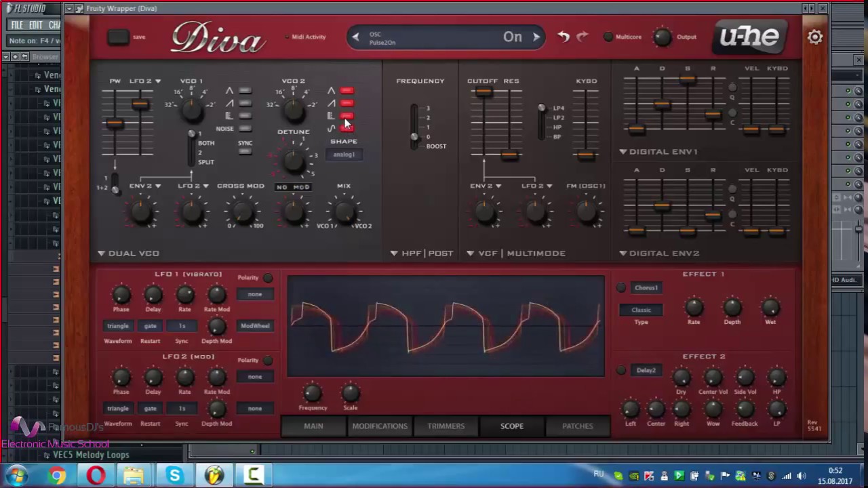868x488 pixels.
Task: Open the filter section LFO 2 source dropdown
Action: pyautogui.click(x=536, y=186)
